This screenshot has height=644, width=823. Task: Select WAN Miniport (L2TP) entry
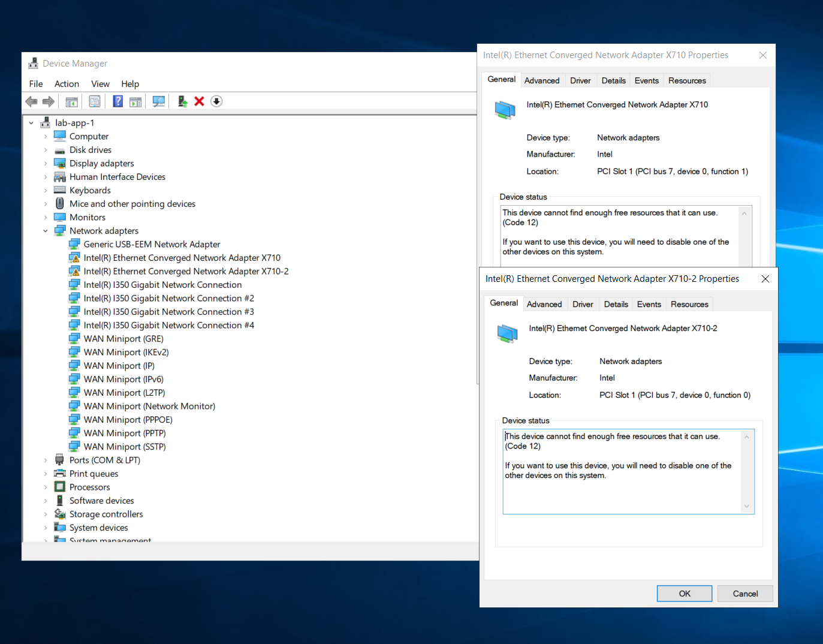125,393
